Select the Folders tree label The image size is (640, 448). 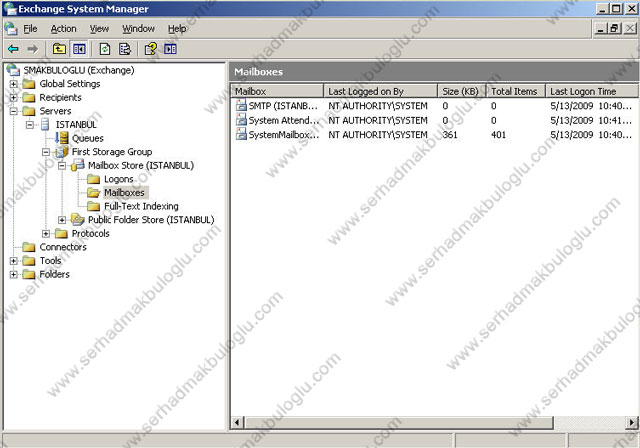54,274
